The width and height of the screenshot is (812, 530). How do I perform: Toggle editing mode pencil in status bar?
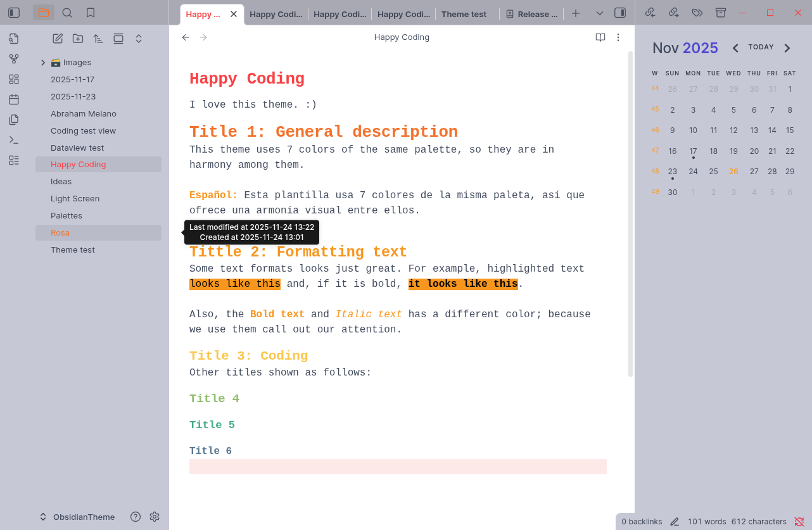[675, 522]
